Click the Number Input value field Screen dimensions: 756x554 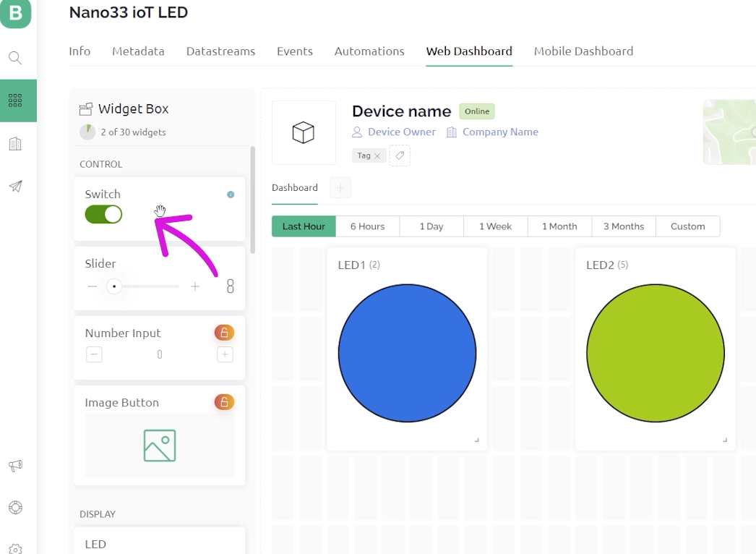pyautogui.click(x=160, y=354)
